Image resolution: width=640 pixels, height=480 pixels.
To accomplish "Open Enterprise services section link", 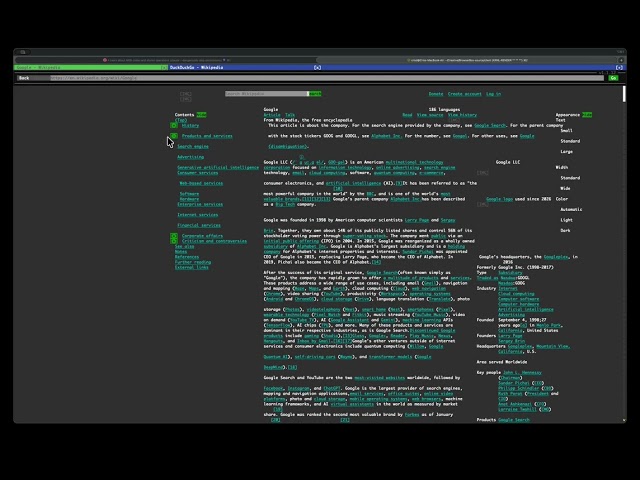I will coord(200,204).
